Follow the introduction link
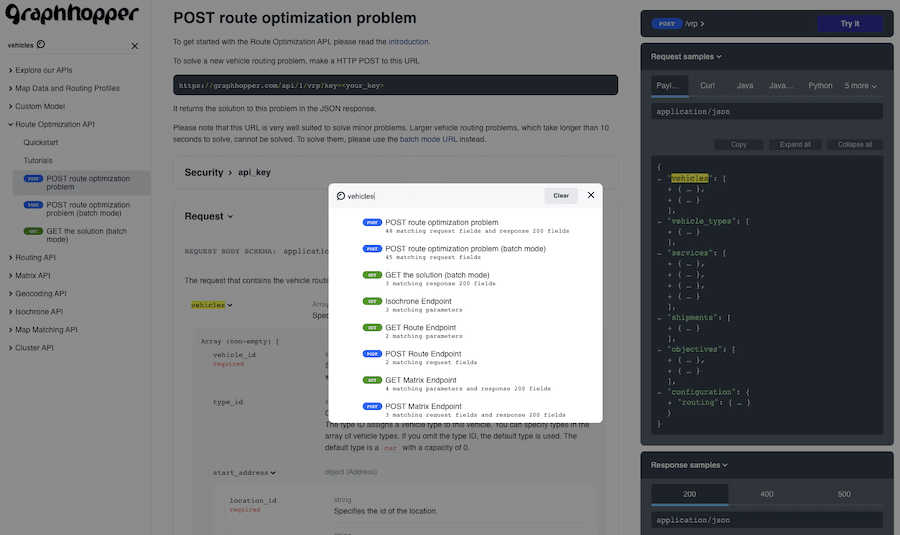900x535 pixels. 408,42
